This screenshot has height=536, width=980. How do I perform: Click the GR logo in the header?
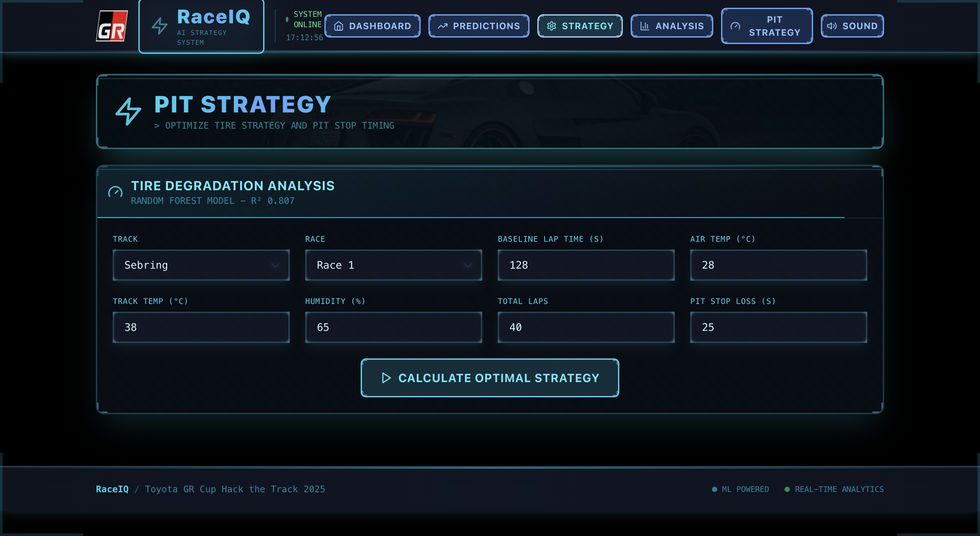coord(112,26)
